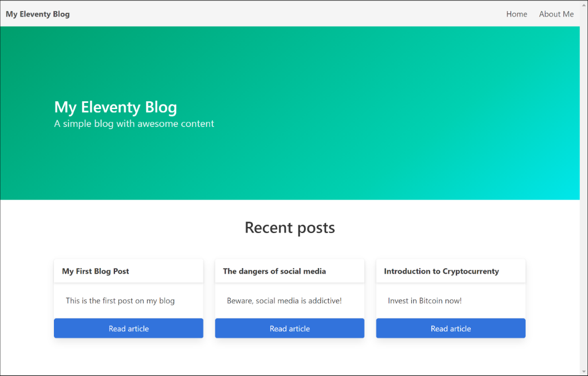Viewport: 588px width, 376px height.
Task: Click the My First Blog Post card title
Action: click(x=95, y=271)
